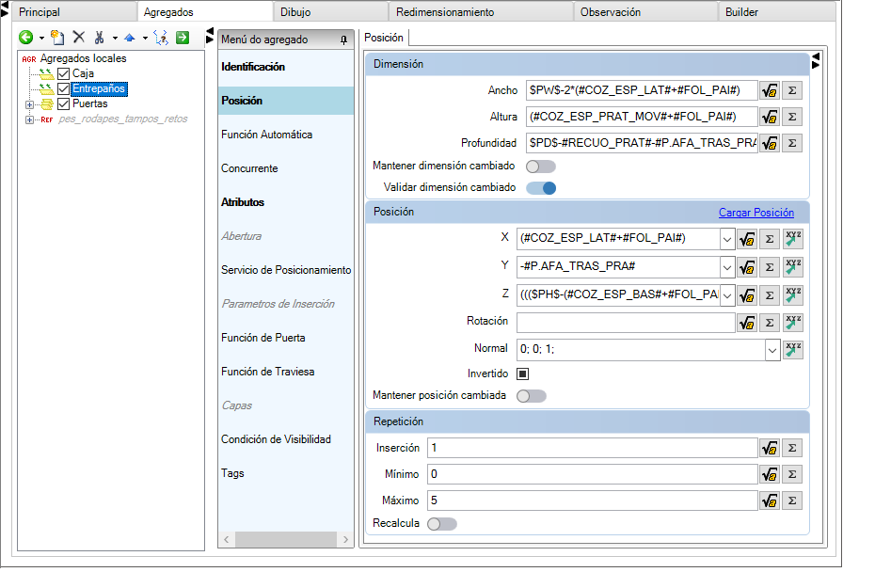Open dropdown arrow beside scissors icon

tap(115, 38)
